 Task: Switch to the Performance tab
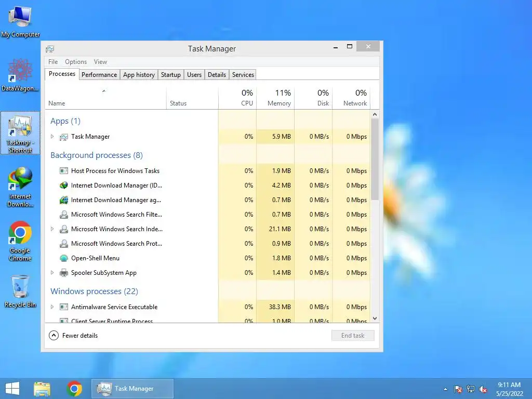pos(99,75)
